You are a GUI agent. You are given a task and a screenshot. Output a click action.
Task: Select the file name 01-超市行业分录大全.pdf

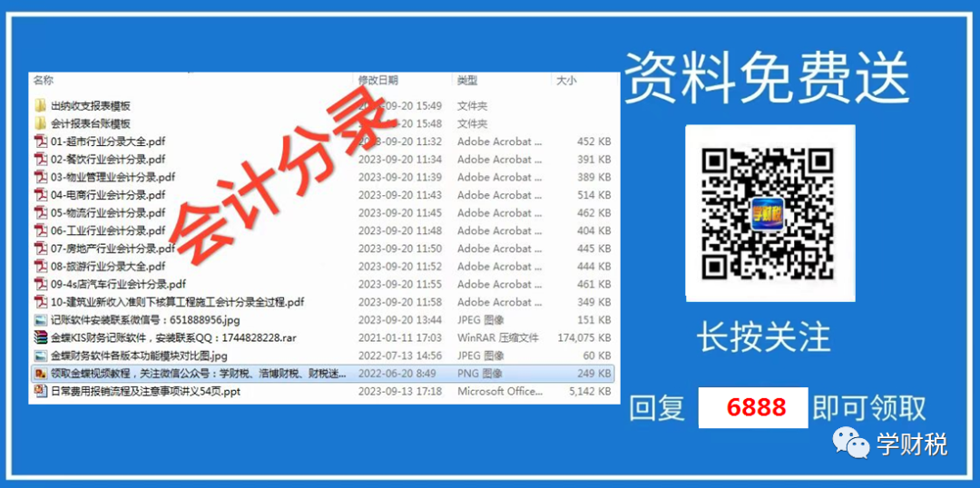click(x=108, y=142)
